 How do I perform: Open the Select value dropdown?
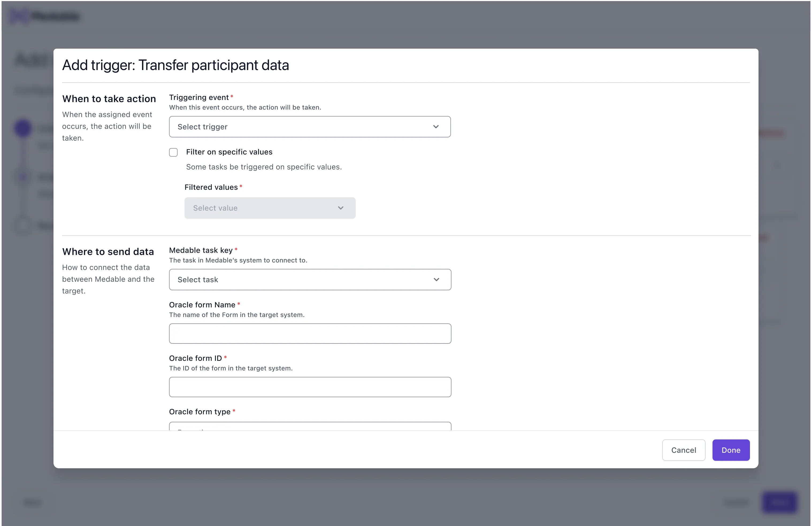(x=270, y=208)
